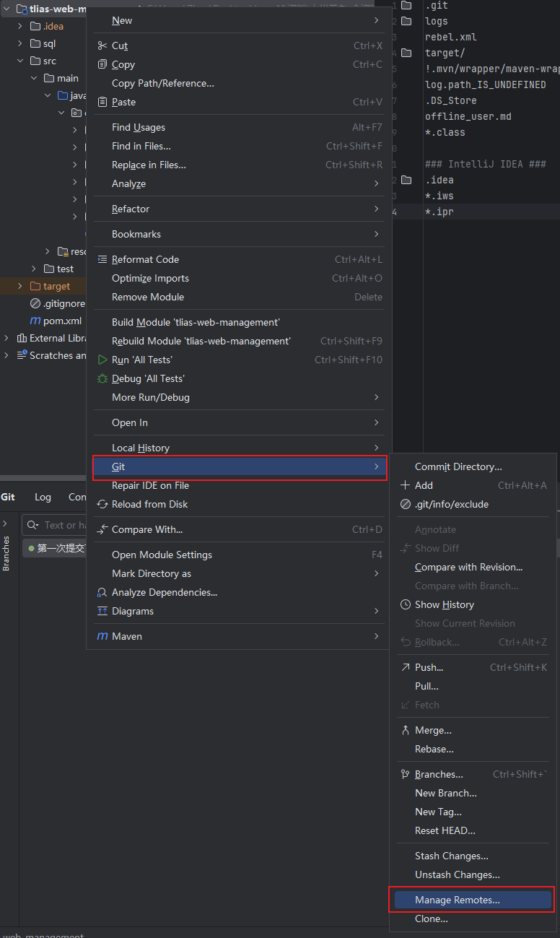Viewport: 560px width, 938px height.
Task: Select the '第一次提交' commit row
Action: (x=55, y=548)
